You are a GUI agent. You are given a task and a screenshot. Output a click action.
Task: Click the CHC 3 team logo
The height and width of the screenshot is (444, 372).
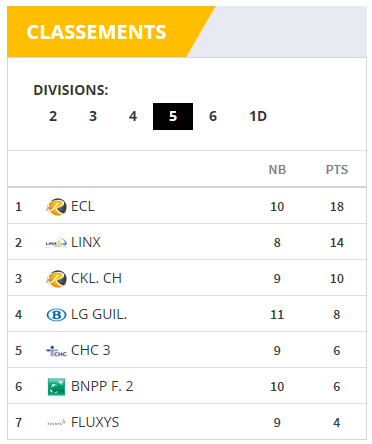tap(56, 351)
